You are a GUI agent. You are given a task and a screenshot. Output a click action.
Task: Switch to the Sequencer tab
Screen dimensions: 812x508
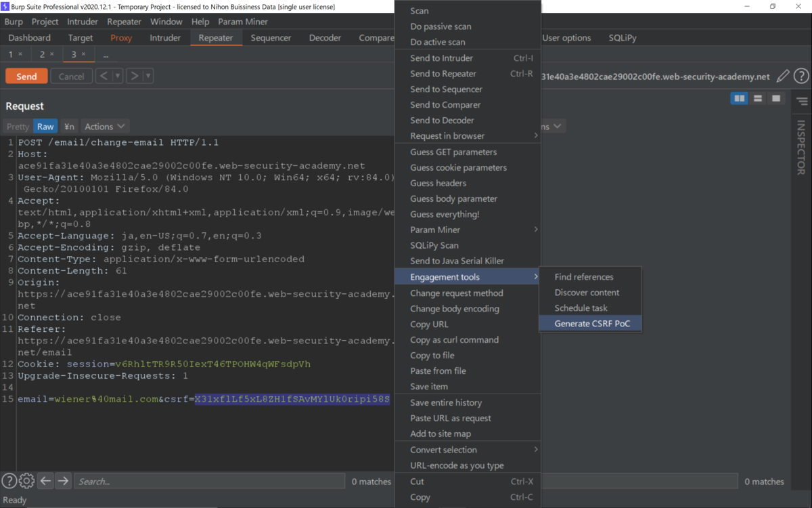(271, 38)
